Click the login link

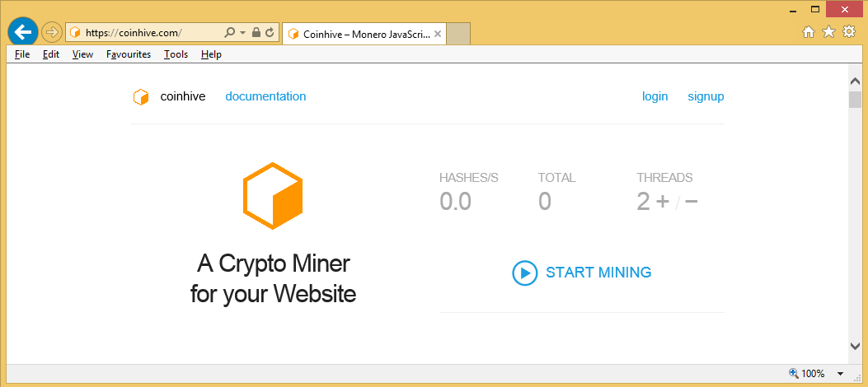pos(655,97)
